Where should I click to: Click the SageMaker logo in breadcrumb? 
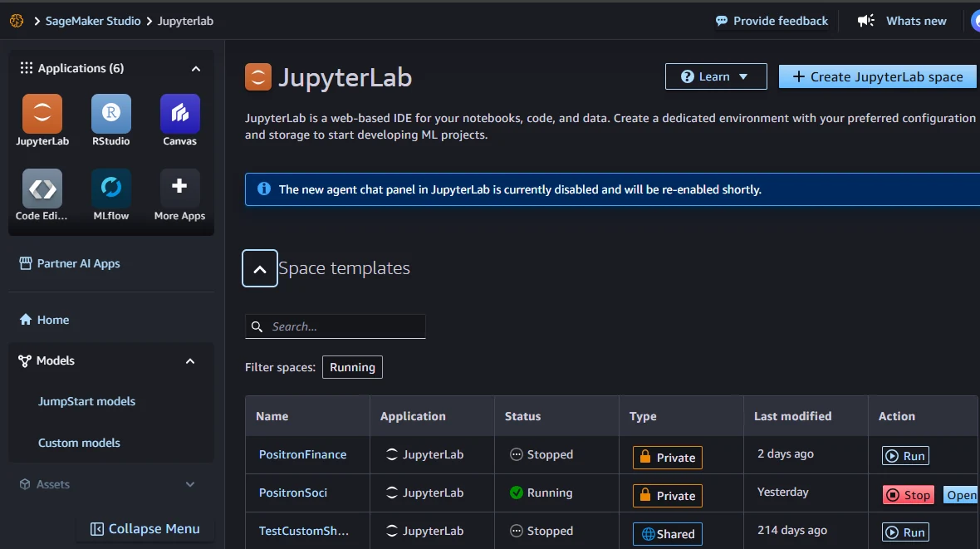tap(17, 21)
